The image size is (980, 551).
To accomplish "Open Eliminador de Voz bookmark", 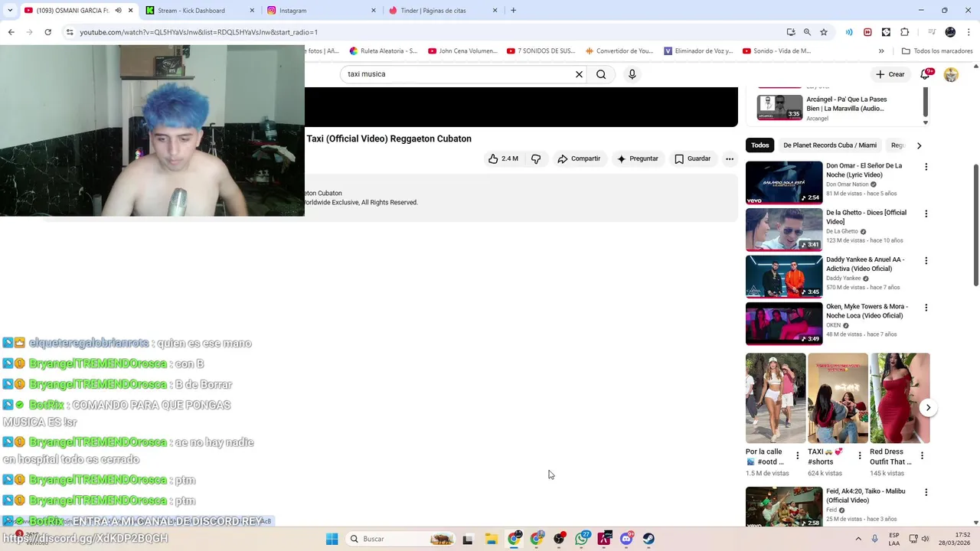I will point(698,51).
